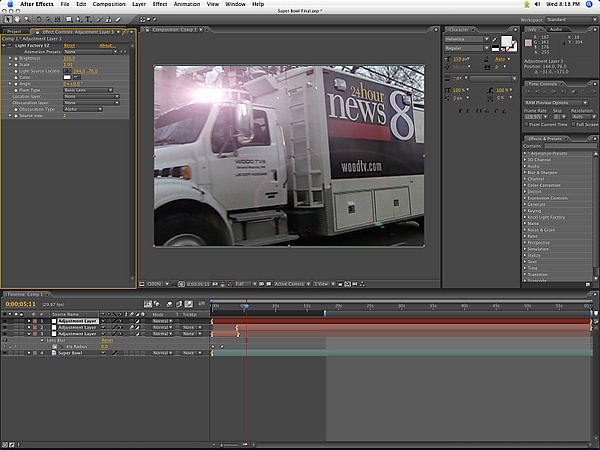Toggle visibility of Super Bowl layer
Image resolution: width=600 pixels, height=450 pixels.
pos(4,353)
